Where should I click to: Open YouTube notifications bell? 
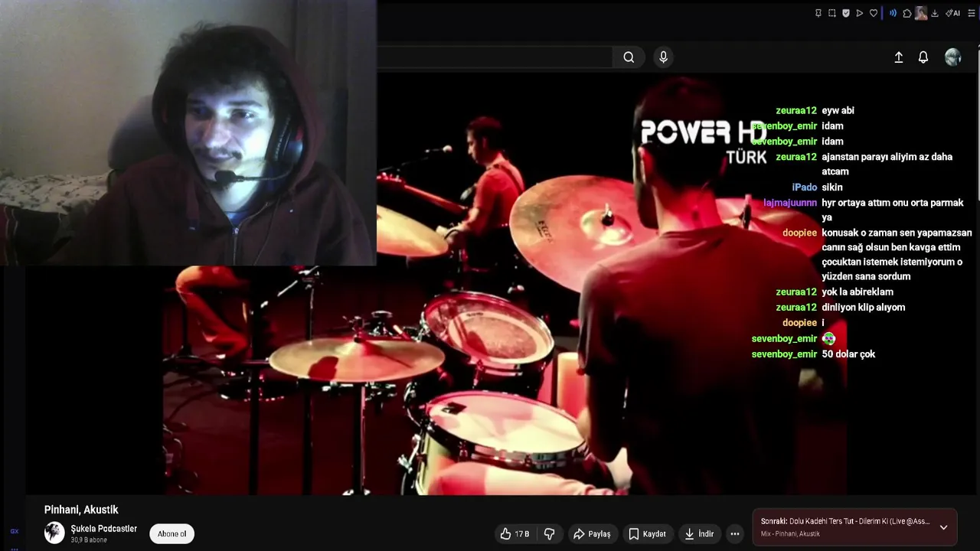pyautogui.click(x=923, y=57)
